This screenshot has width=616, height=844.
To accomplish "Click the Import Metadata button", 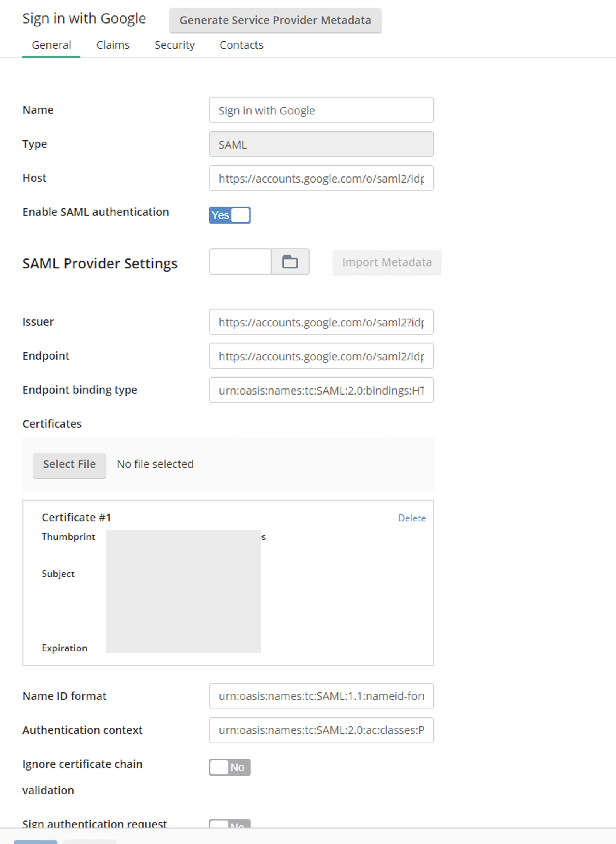I will [x=387, y=262].
